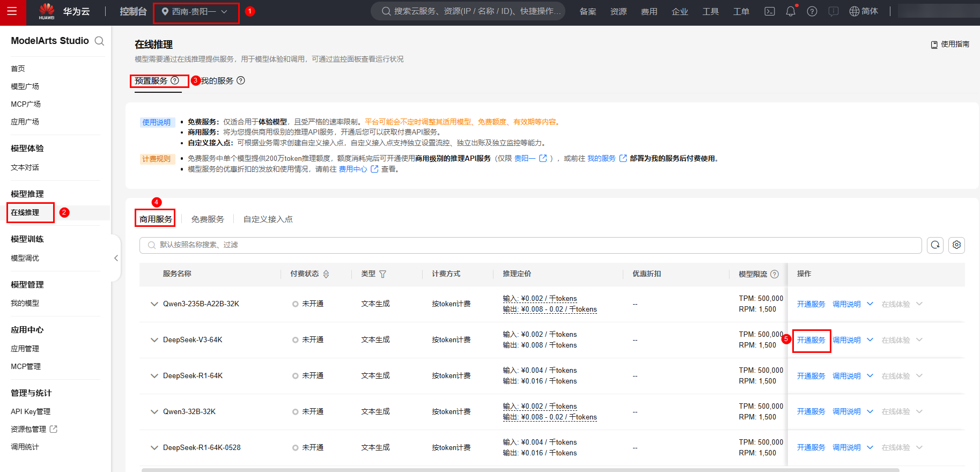Open the 费用中心 link

click(x=353, y=169)
